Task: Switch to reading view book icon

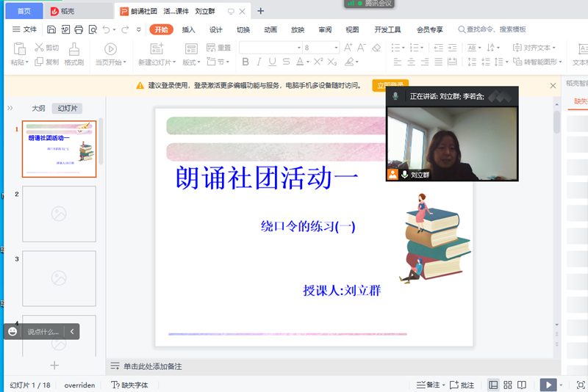Action: click(x=522, y=385)
